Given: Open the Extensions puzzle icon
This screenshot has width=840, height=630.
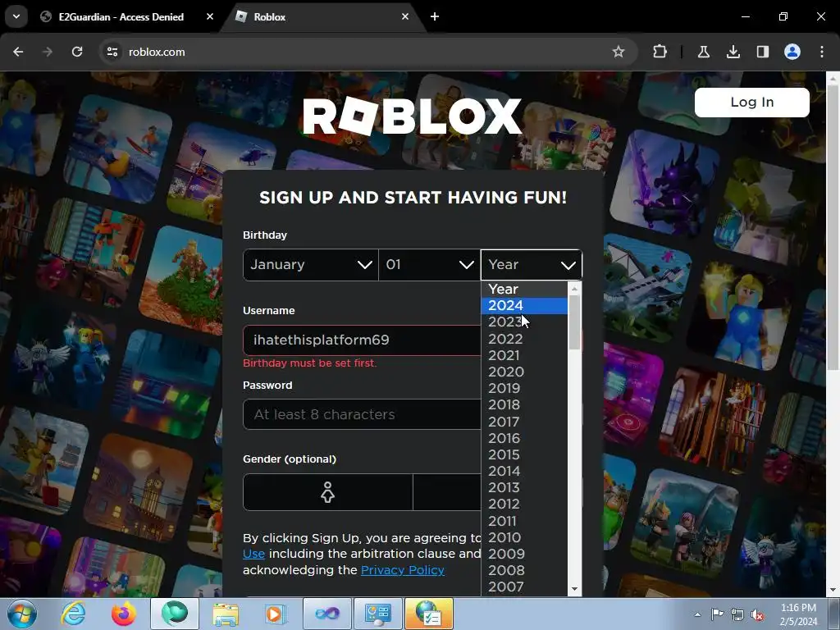Looking at the screenshot, I should (x=660, y=52).
